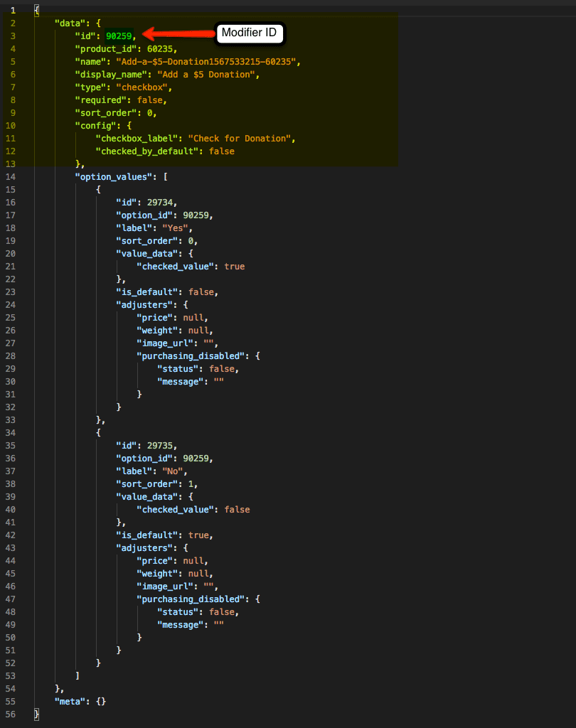Select the product_id value 60235
This screenshot has height=728, width=576.
coord(160,49)
